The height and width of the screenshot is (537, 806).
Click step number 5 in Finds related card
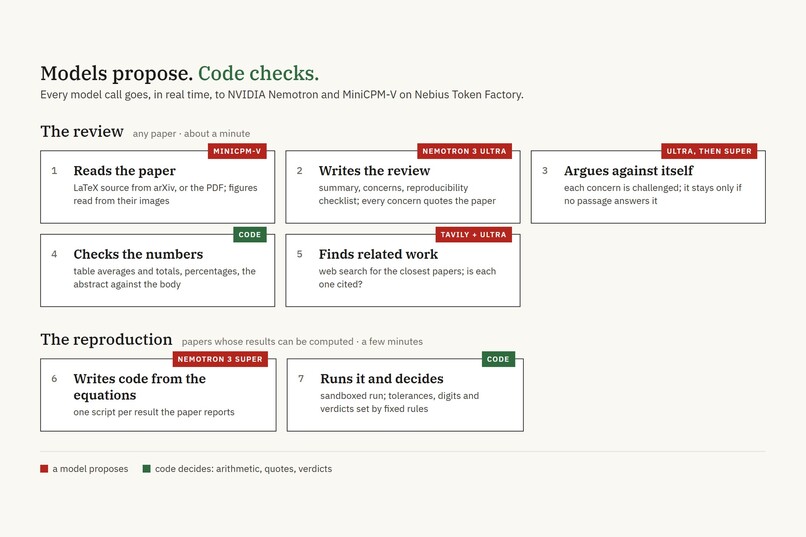pyautogui.click(x=300, y=254)
